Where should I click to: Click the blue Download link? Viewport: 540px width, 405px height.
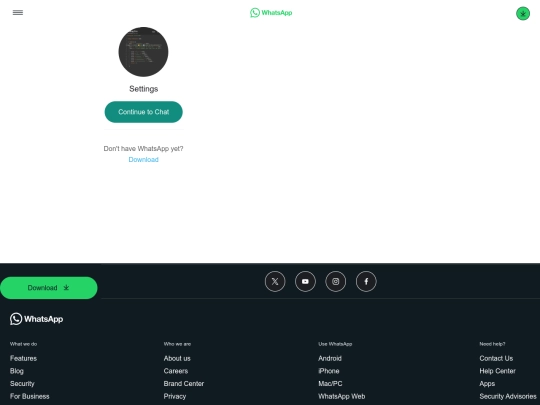143,159
